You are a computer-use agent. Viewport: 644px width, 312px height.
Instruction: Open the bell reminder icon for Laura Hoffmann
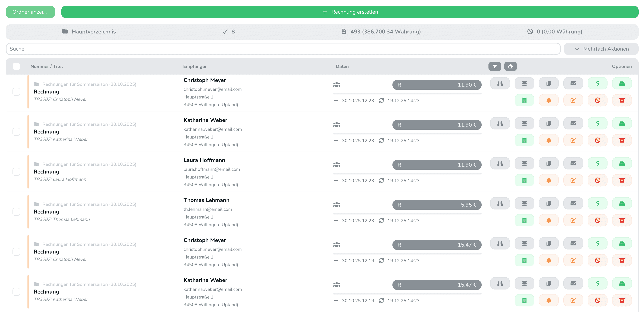point(549,180)
